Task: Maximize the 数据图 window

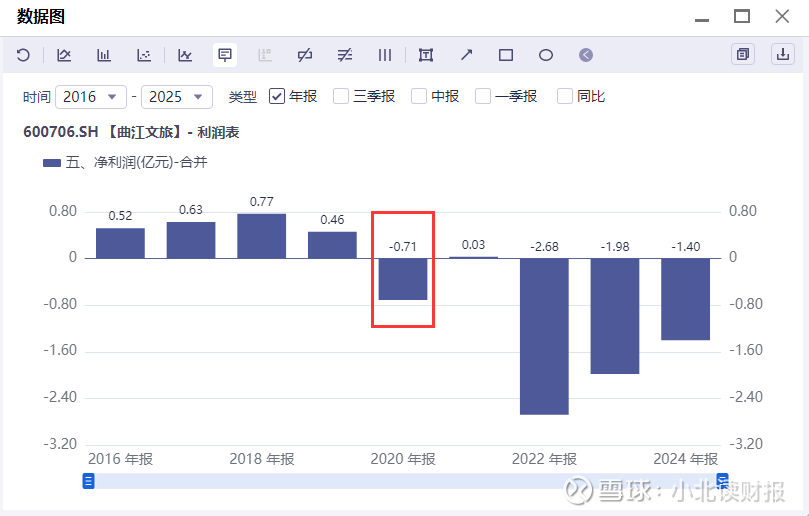Action: (742, 17)
